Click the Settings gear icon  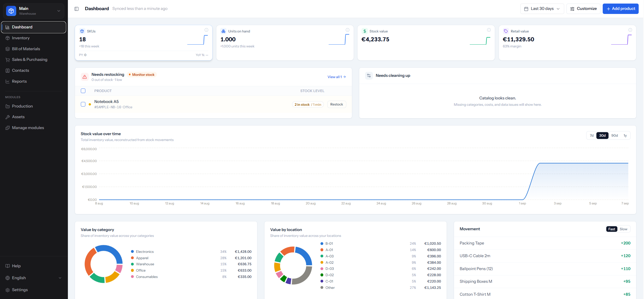pos(8,290)
